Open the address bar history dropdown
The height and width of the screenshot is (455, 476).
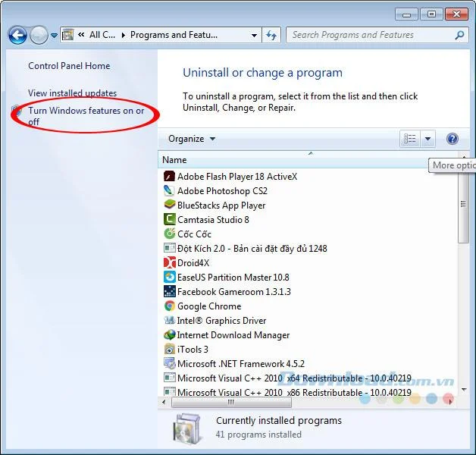[x=255, y=35]
